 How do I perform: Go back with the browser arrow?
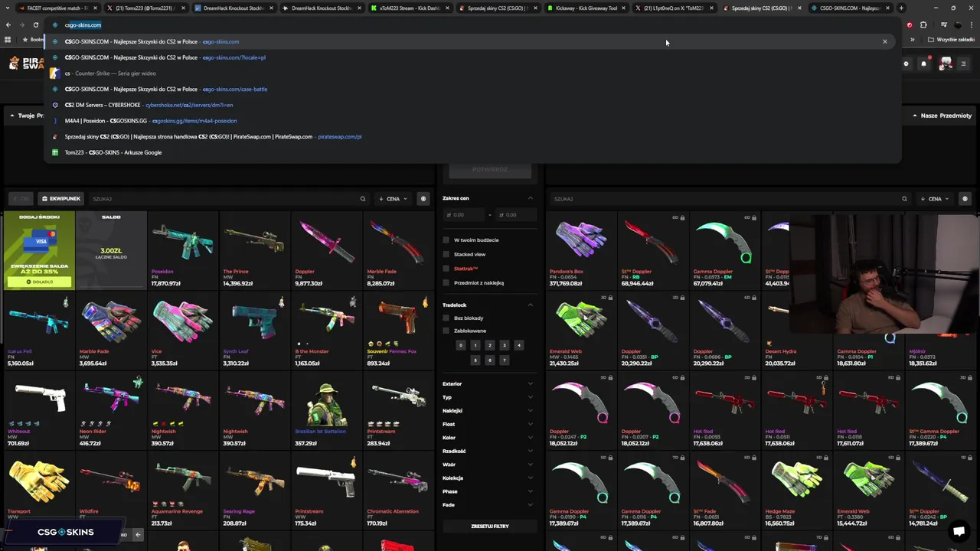coord(9,24)
